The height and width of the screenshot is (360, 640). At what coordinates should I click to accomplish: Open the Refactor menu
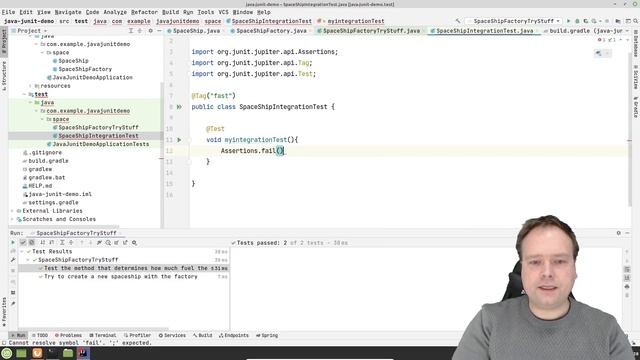(x=144, y=12)
